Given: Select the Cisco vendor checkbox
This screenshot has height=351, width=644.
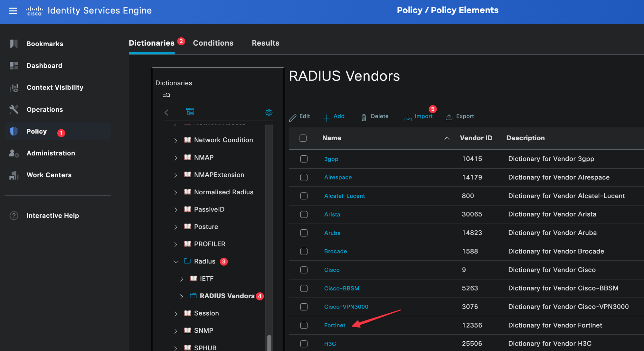Looking at the screenshot, I should pos(304,270).
